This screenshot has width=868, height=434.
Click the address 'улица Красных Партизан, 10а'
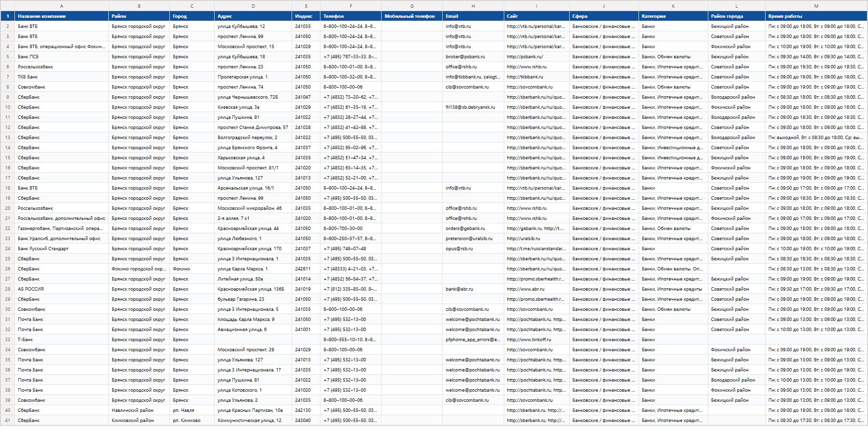pos(253,410)
